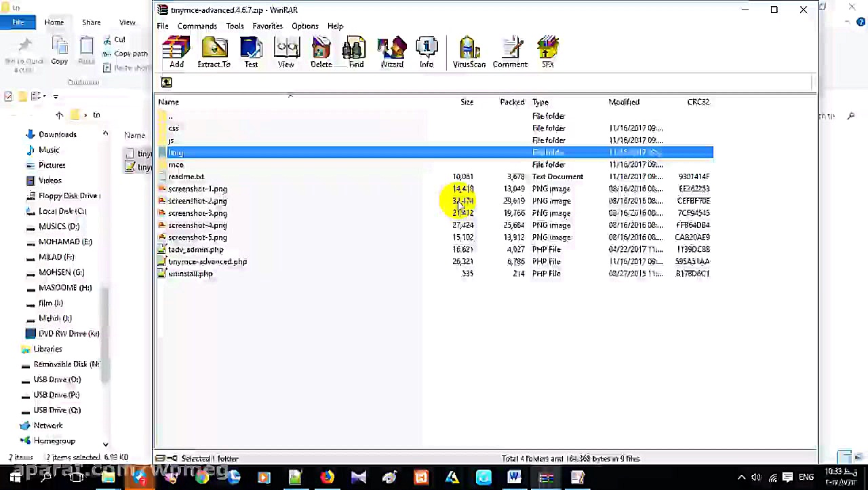Click the Explorer Up arrow navigation button
The height and width of the screenshot is (490, 868).
(x=60, y=115)
